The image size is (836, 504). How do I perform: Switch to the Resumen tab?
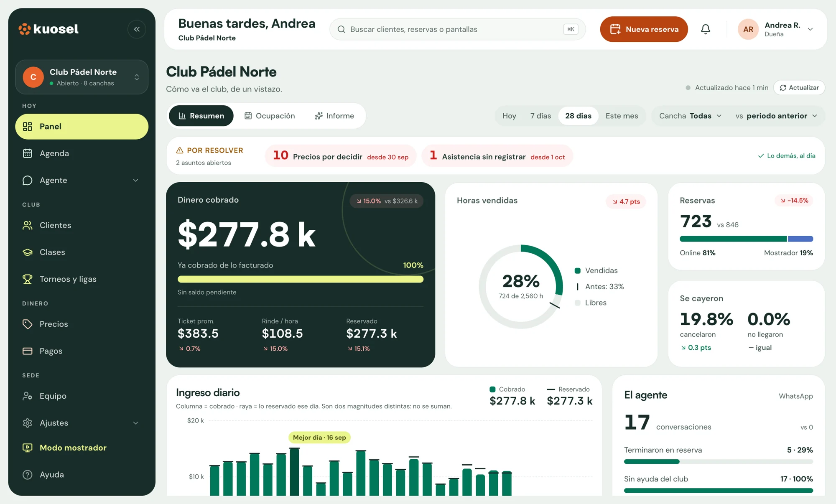coord(201,116)
